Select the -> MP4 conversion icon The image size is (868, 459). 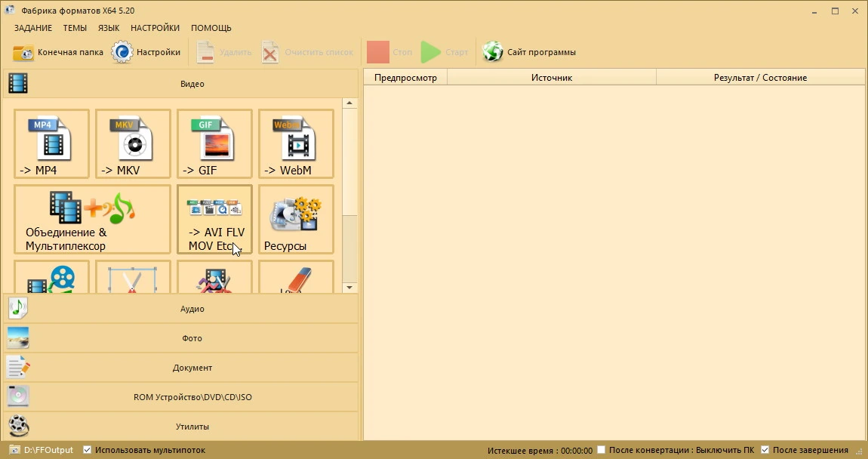tap(51, 143)
